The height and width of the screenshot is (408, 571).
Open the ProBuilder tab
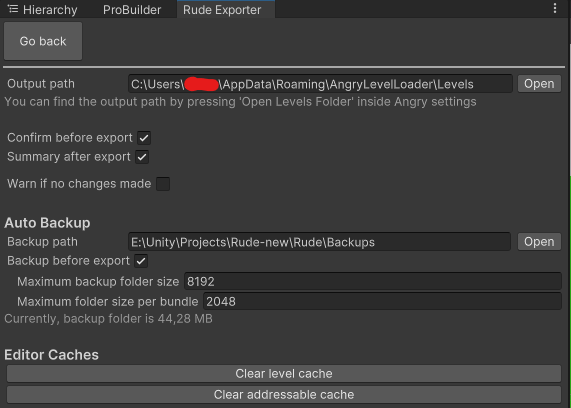click(132, 9)
